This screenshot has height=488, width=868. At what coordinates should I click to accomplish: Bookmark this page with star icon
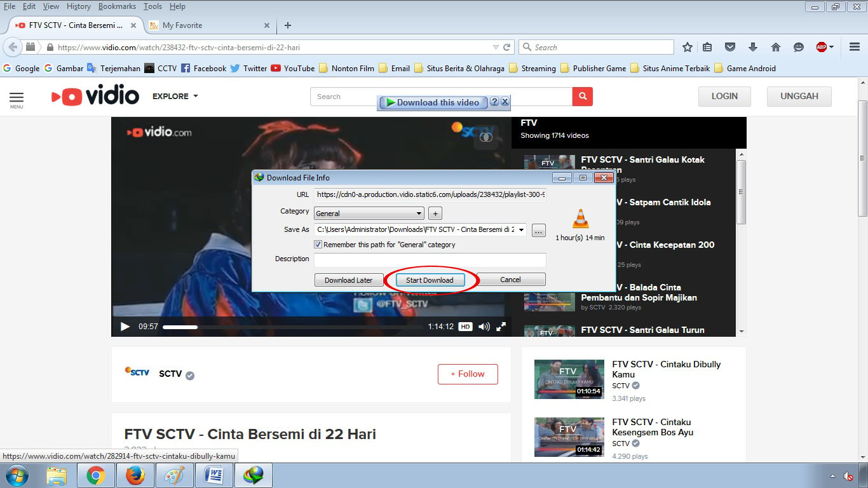pyautogui.click(x=687, y=47)
